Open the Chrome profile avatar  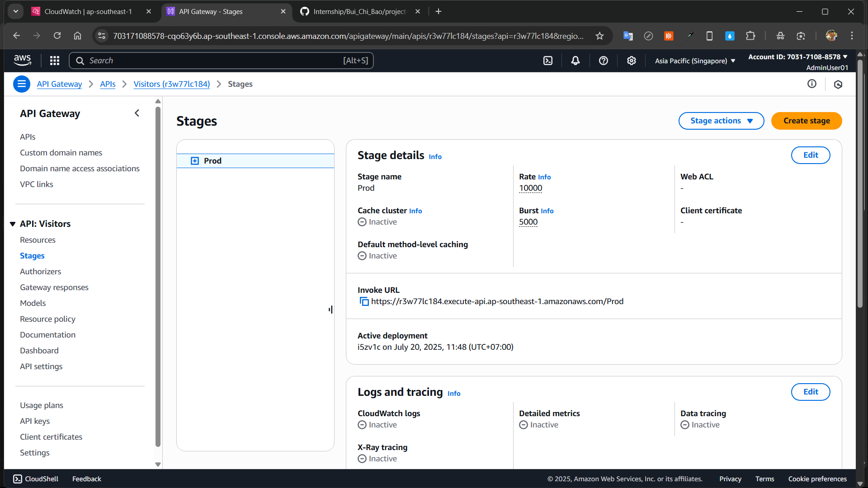click(x=831, y=36)
